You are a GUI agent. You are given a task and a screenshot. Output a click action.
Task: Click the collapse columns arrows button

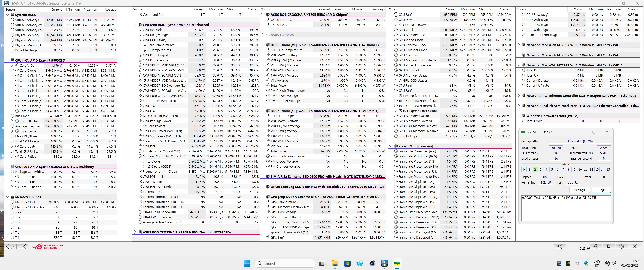point(22,246)
